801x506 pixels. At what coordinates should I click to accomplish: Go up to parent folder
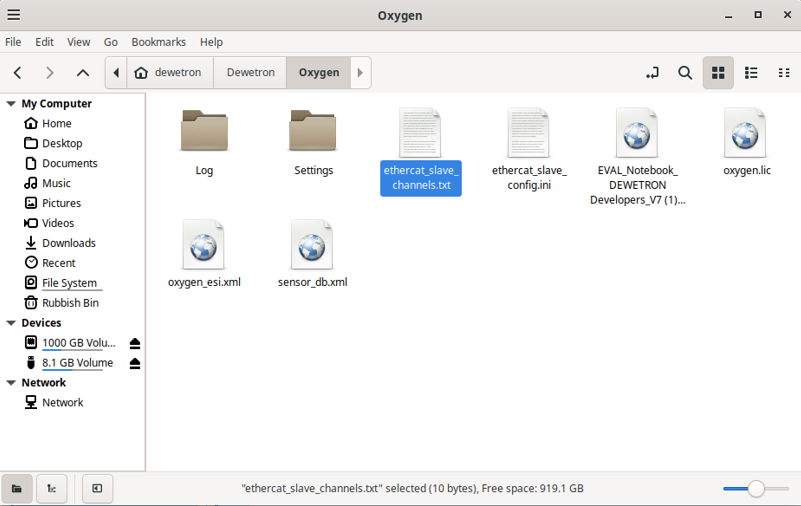[x=83, y=73]
